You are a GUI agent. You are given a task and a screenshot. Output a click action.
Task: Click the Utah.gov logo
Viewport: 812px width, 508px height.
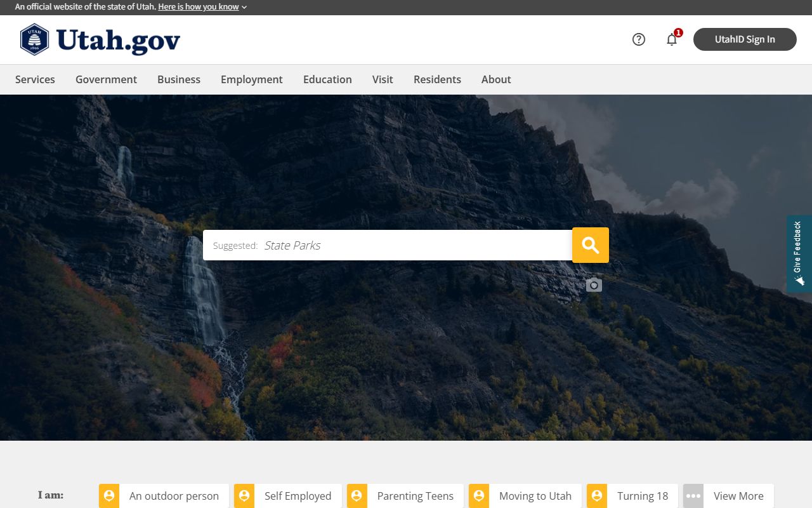coord(100,39)
